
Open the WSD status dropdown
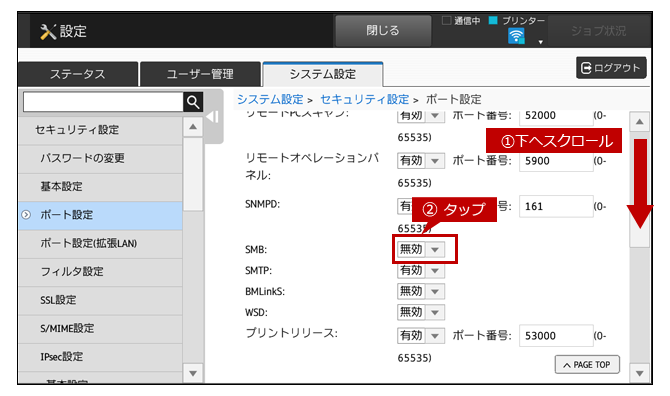(x=421, y=312)
